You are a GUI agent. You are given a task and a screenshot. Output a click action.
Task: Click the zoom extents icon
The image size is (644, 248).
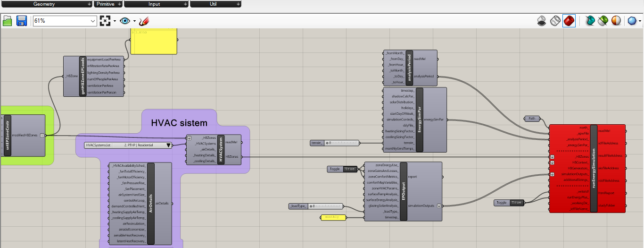(x=105, y=21)
